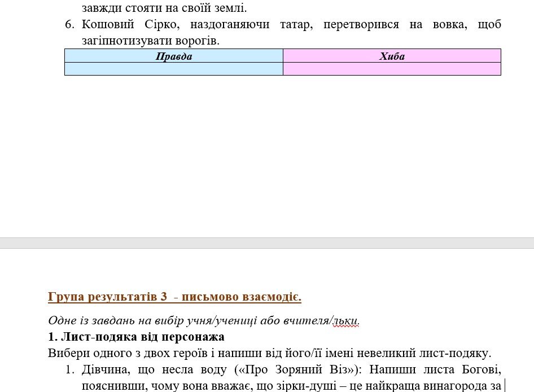Click the sentence beginning 'Вибери одного з двох героїв'

pyautogui.click(x=169, y=354)
